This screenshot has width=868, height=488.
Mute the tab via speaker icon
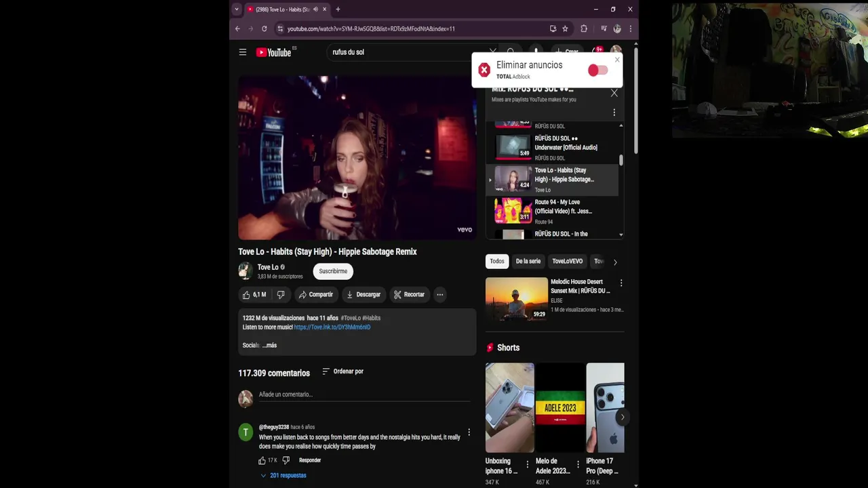click(x=315, y=9)
